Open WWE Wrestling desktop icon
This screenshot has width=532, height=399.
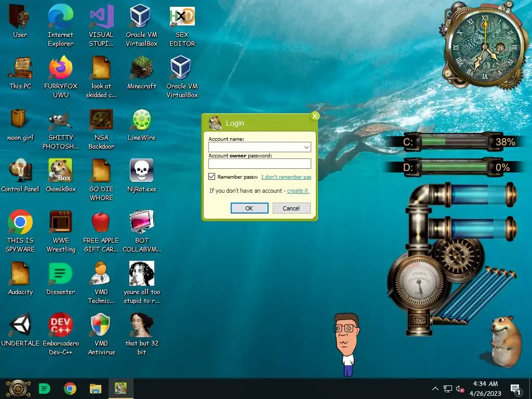pos(61,231)
